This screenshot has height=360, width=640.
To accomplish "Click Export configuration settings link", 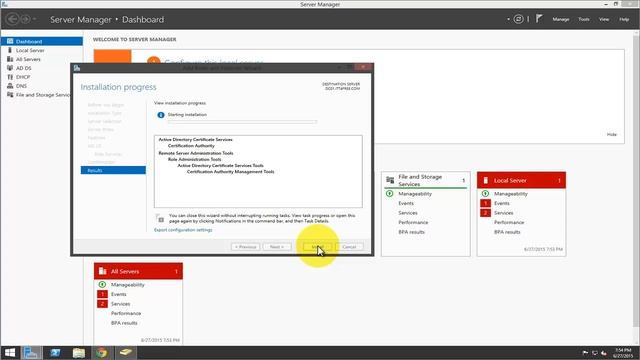I will click(183, 230).
